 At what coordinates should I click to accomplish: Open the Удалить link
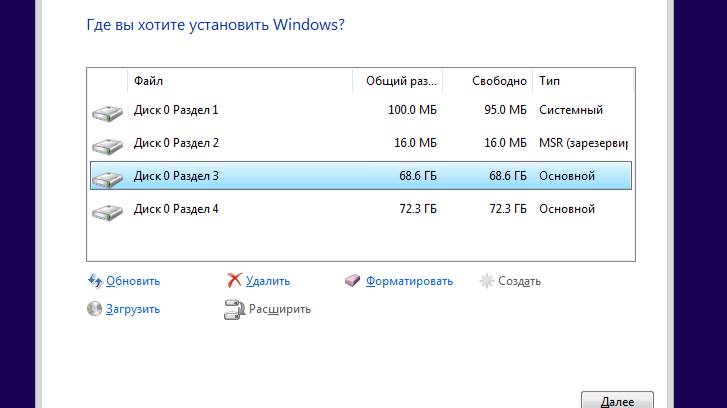click(x=268, y=281)
